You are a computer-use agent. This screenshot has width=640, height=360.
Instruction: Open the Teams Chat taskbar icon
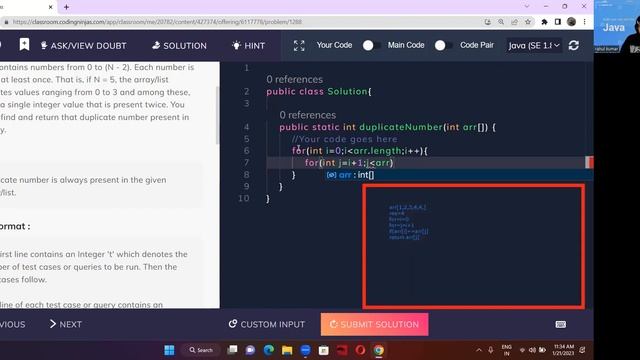(x=250, y=350)
